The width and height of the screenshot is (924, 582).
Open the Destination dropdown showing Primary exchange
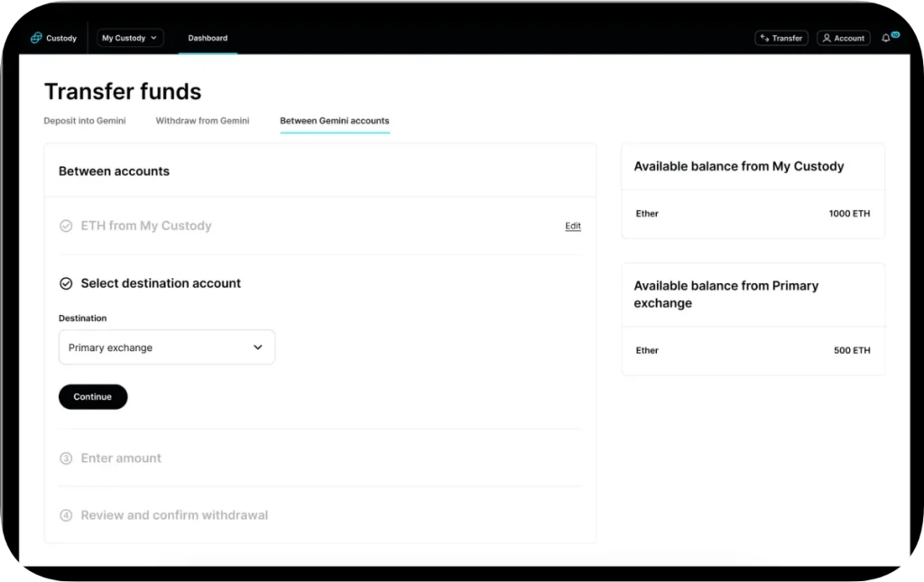166,346
